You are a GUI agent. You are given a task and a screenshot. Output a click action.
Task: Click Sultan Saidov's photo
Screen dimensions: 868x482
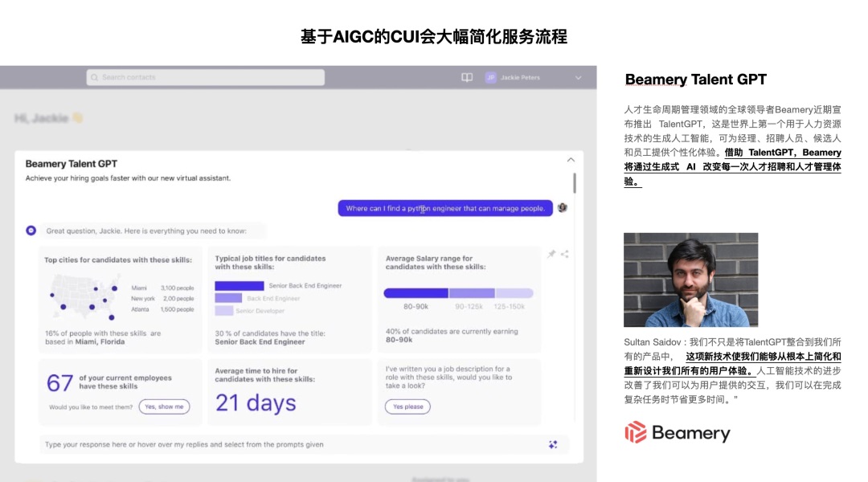(691, 279)
